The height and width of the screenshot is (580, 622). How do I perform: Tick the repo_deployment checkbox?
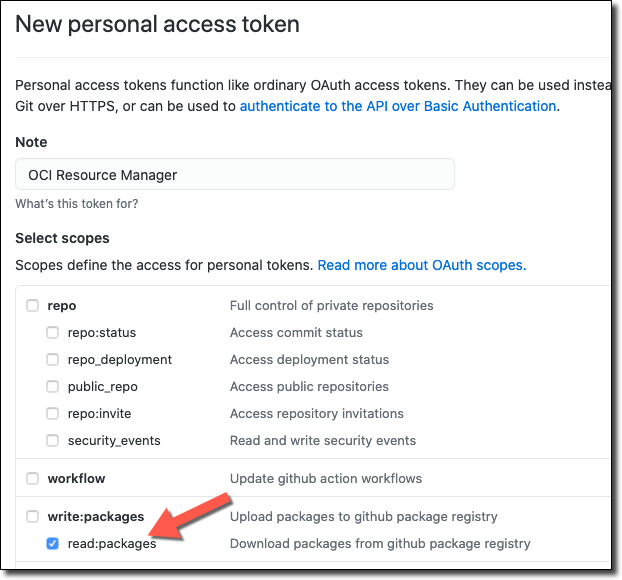(53, 360)
